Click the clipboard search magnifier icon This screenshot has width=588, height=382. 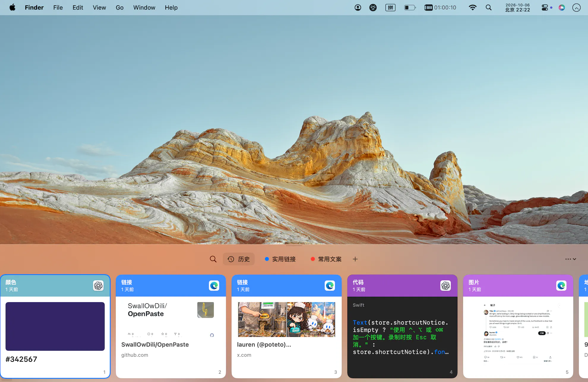click(213, 259)
